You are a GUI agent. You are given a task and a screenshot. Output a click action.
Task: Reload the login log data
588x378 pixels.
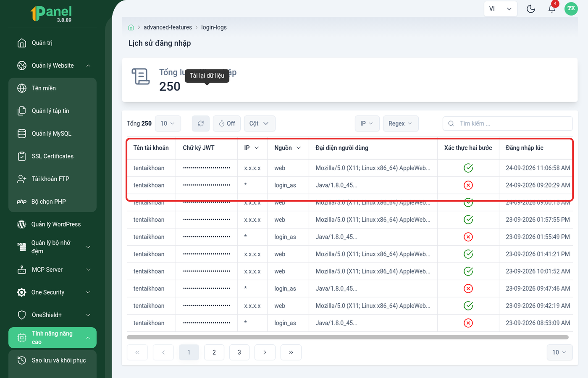pos(201,123)
